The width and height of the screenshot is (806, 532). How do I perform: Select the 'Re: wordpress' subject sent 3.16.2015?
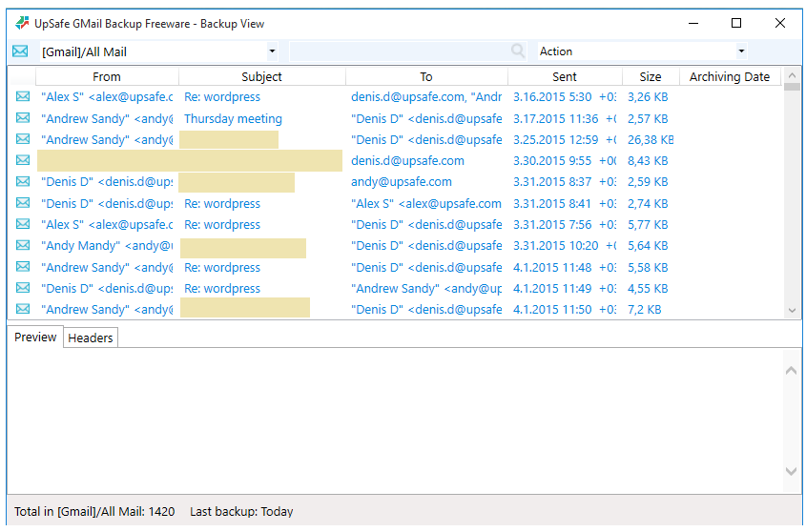(x=222, y=97)
